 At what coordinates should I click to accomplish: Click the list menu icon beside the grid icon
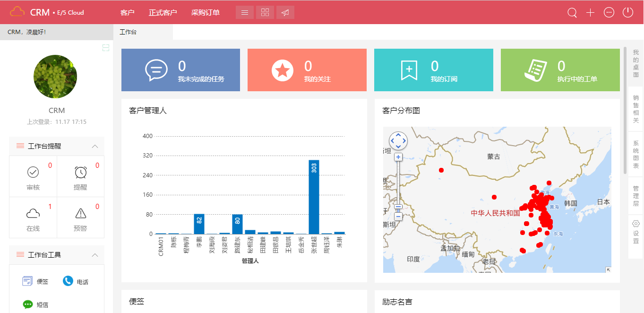click(x=244, y=12)
